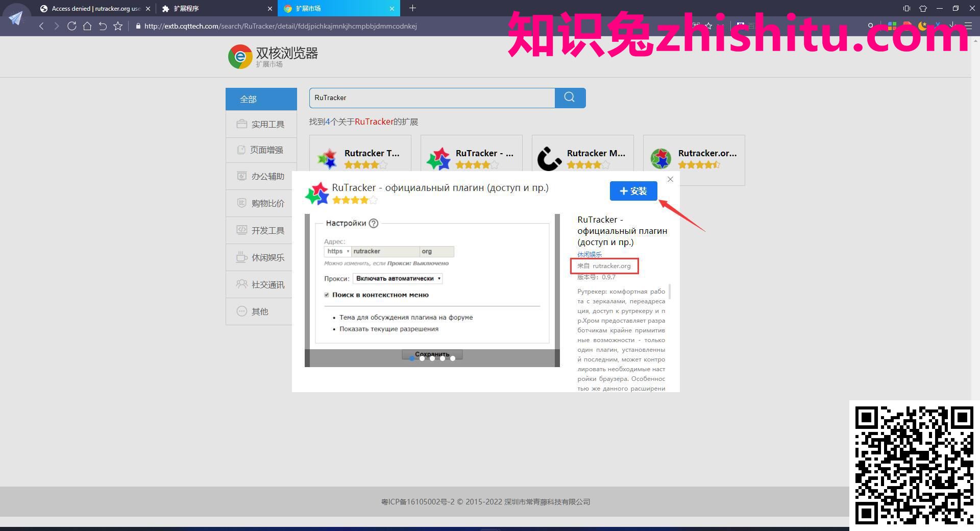Image resolution: width=980 pixels, height=531 pixels.
Task: Open the Rutracker M... magnet icon card
Action: point(582,160)
